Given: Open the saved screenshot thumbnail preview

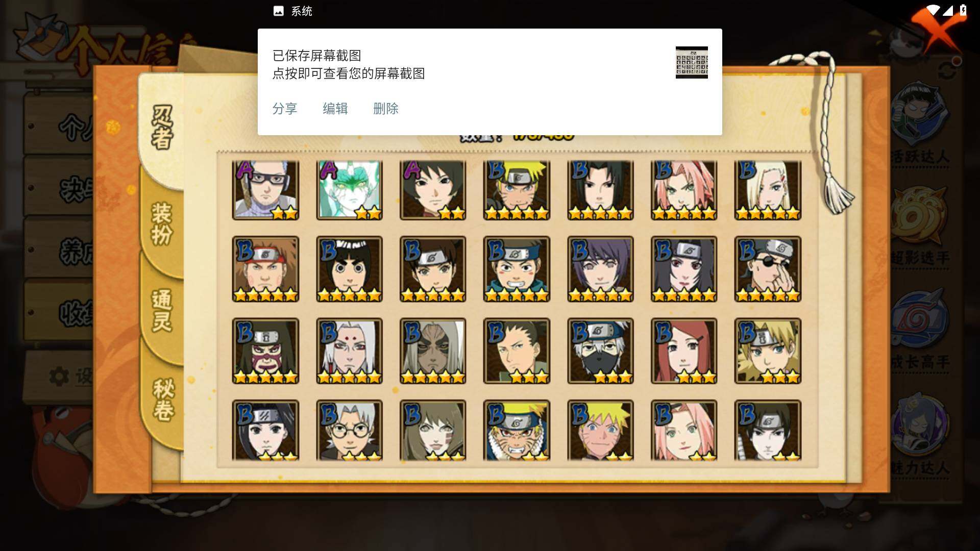Looking at the screenshot, I should pyautogui.click(x=692, y=62).
